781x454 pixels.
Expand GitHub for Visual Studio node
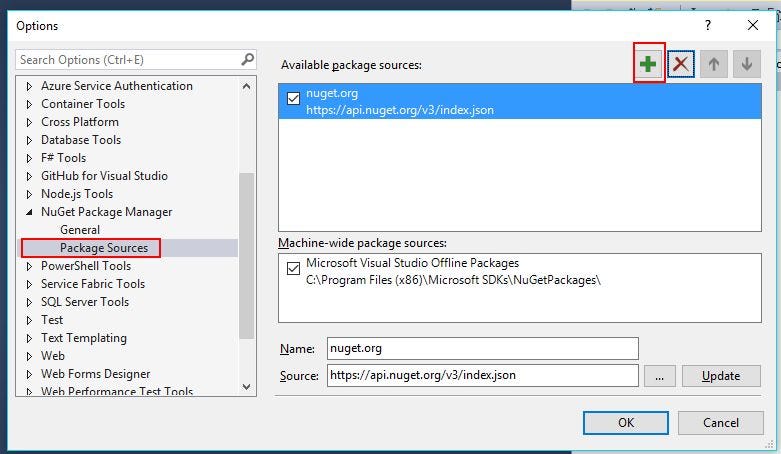click(29, 176)
